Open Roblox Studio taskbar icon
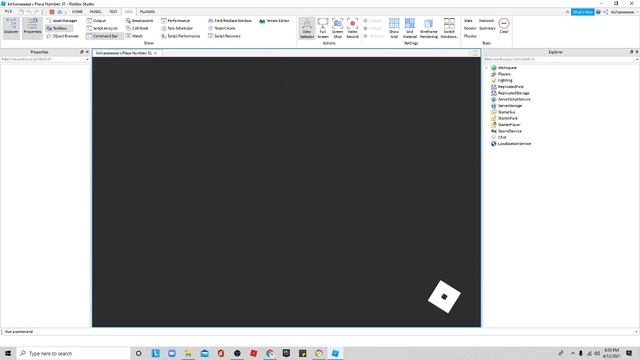The height and width of the screenshot is (360, 640). [335, 353]
